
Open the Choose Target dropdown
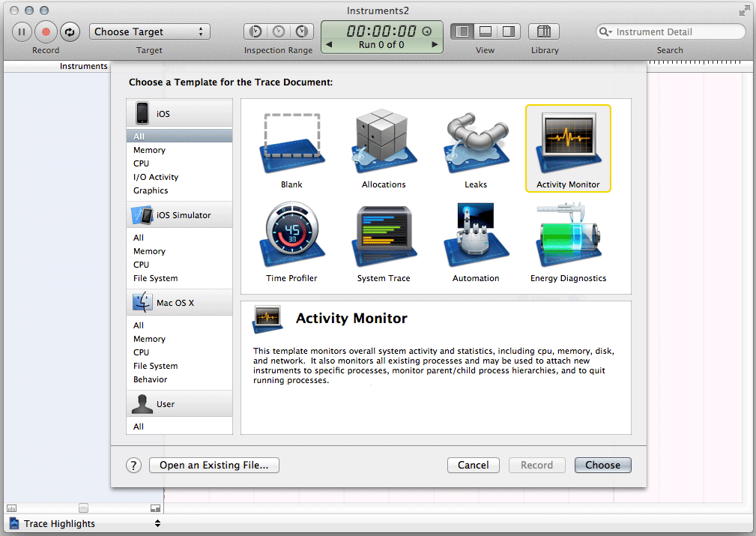(x=149, y=31)
